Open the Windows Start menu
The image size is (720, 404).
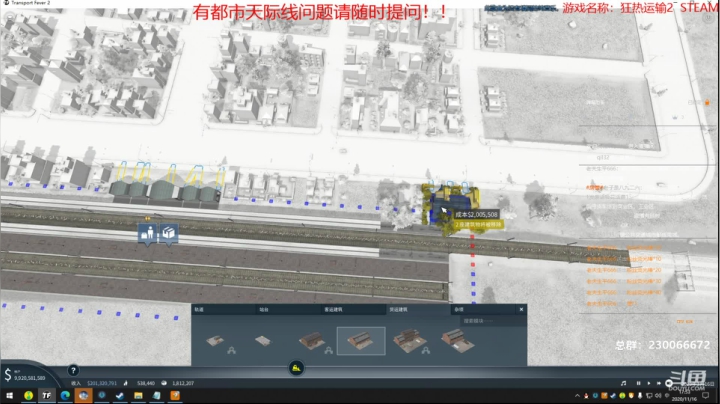pyautogui.click(x=9, y=395)
